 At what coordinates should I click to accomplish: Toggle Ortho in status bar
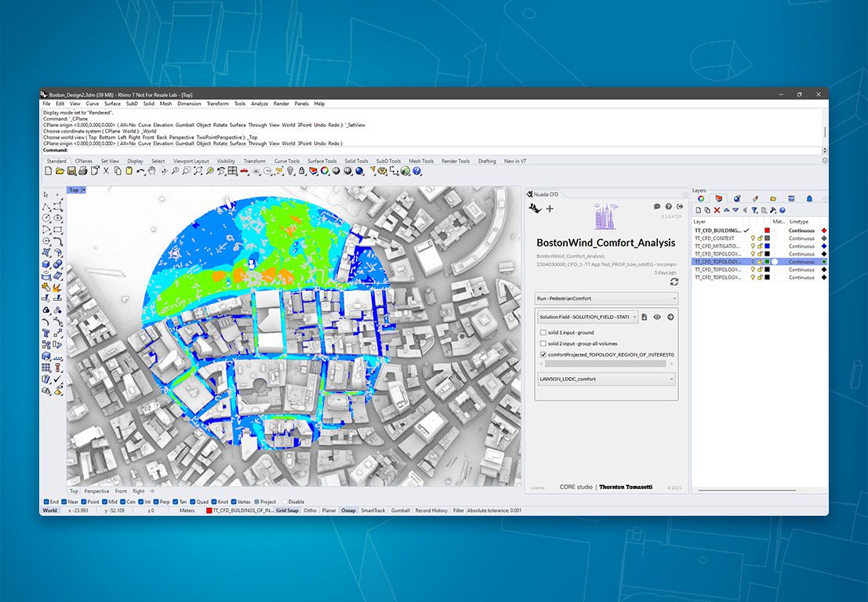[310, 510]
